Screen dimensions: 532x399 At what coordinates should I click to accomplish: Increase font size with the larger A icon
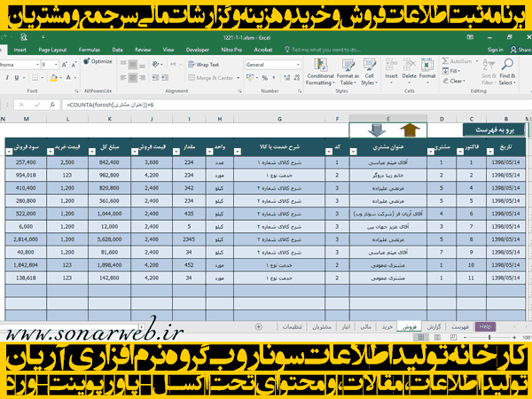[65, 65]
